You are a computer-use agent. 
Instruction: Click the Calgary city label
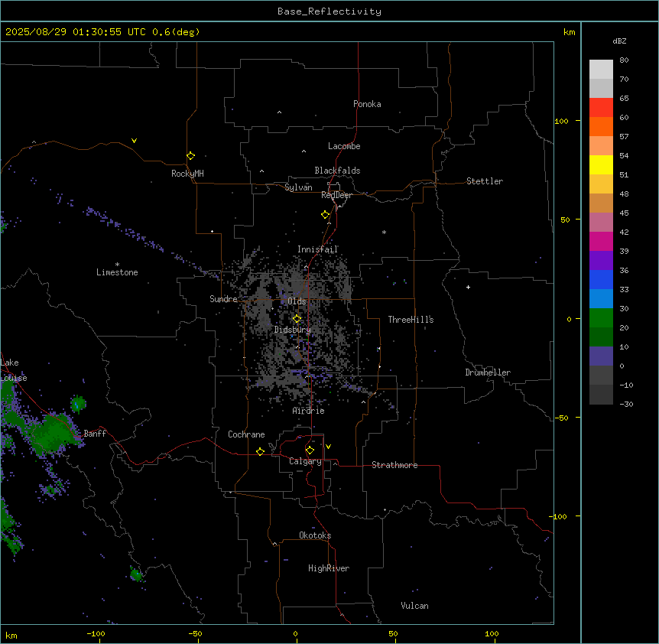(305, 461)
